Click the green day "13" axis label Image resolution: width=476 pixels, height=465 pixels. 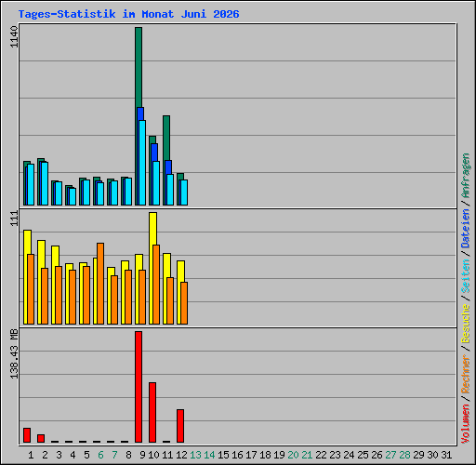click(195, 455)
